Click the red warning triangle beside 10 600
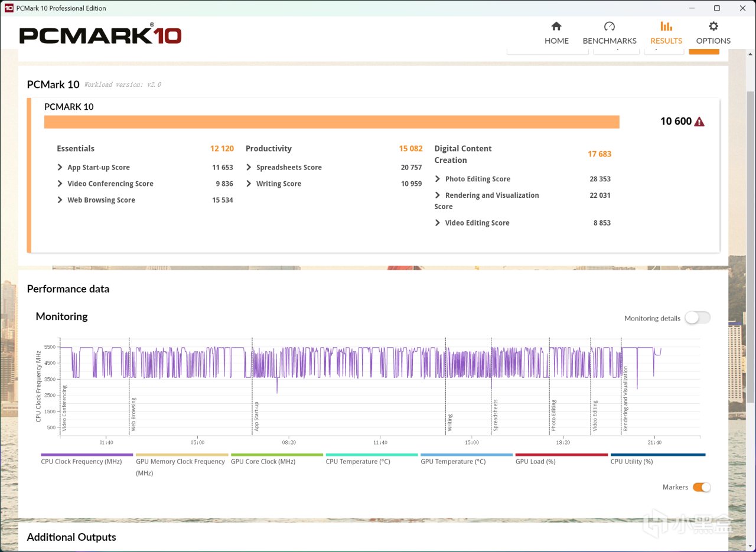The height and width of the screenshot is (552, 756). pos(699,122)
